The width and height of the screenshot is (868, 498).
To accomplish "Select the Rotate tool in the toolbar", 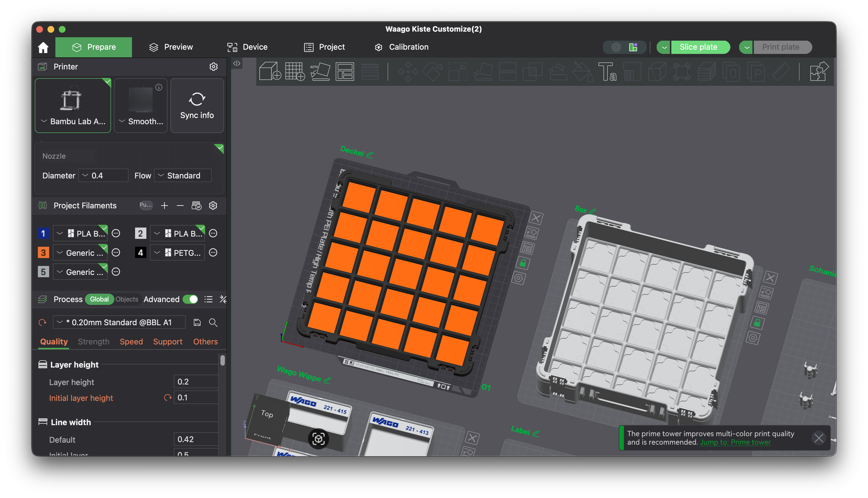I will 433,71.
